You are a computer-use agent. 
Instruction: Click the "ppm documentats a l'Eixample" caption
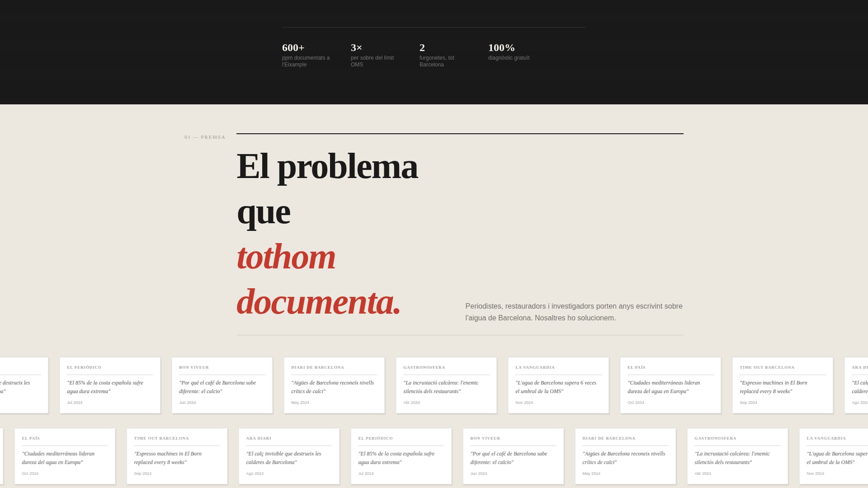click(306, 61)
